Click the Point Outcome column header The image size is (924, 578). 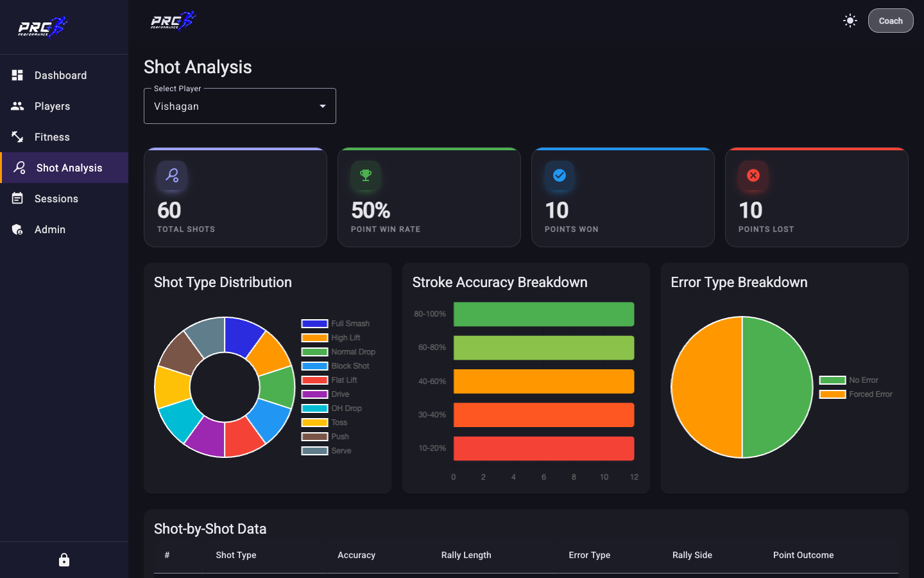click(803, 555)
